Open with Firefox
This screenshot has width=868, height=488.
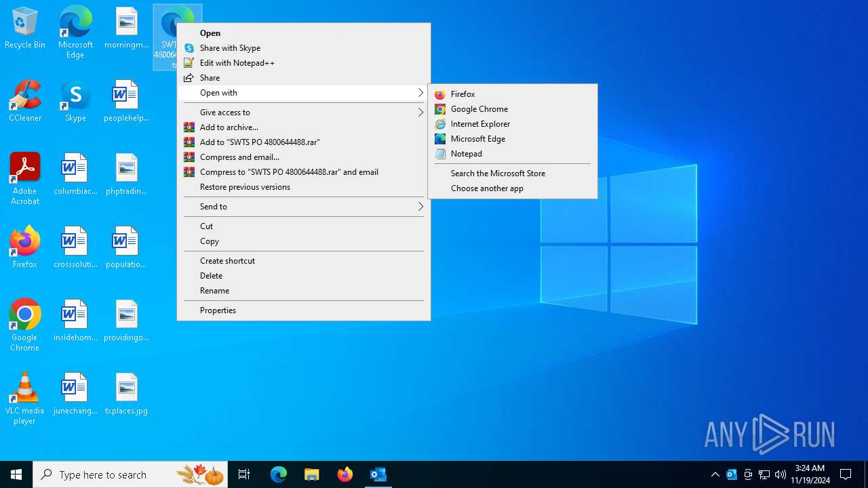click(x=513, y=94)
